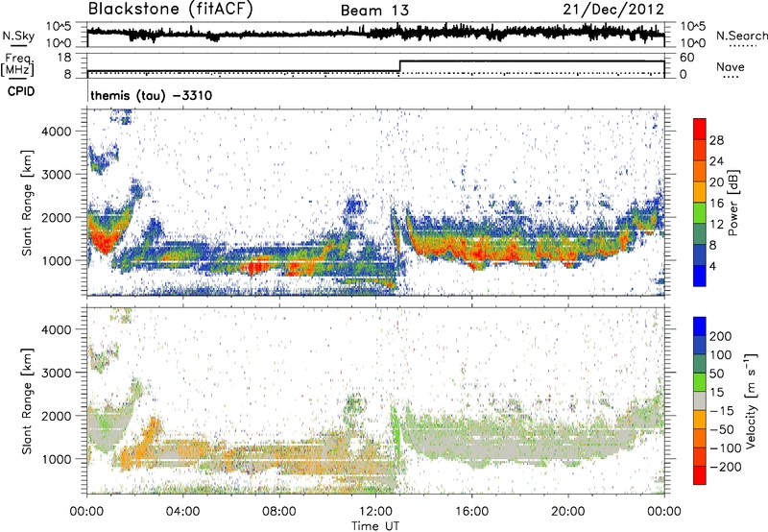Click the "themis (tau) -3310" text
The width and height of the screenshot is (768, 532).
152,95
